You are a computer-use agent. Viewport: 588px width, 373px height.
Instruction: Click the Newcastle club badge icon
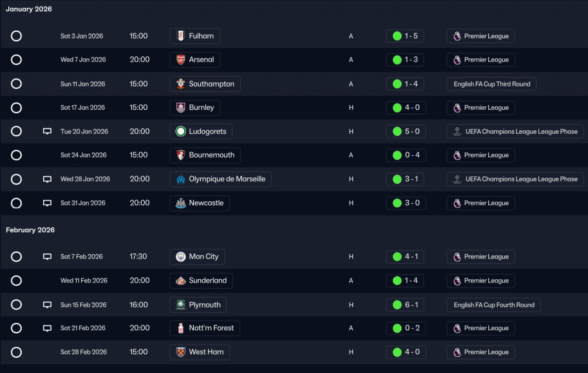[181, 203]
